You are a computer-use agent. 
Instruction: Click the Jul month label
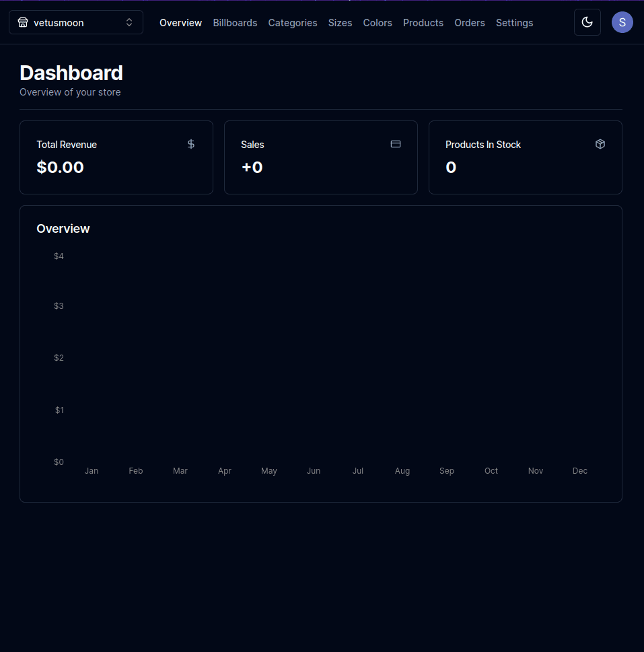pyautogui.click(x=358, y=471)
